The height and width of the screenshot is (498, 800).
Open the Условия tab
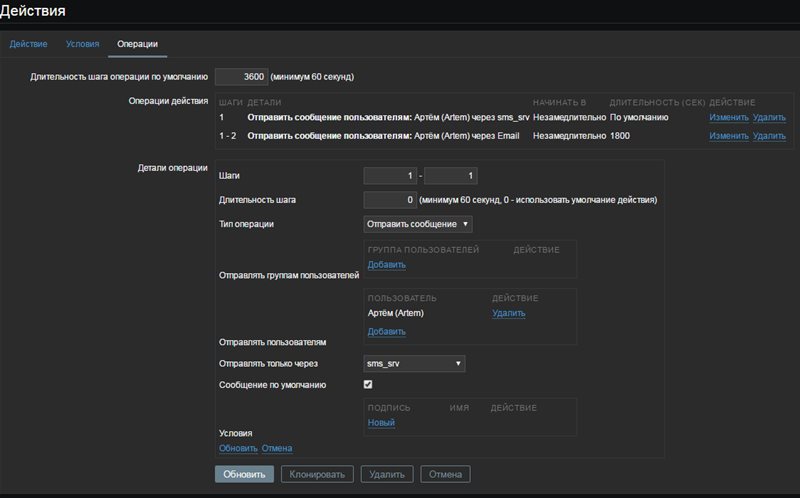pos(82,44)
